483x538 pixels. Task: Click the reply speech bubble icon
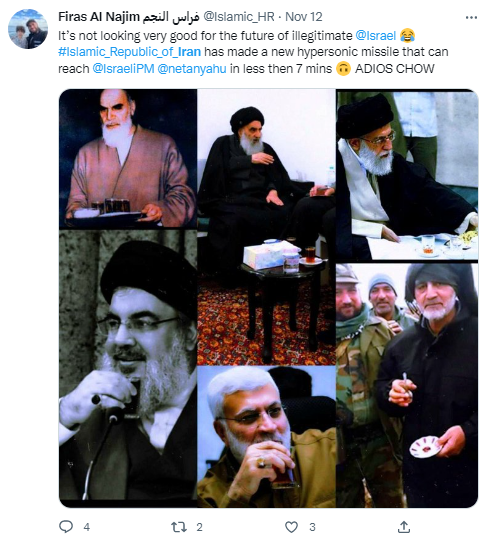point(66,526)
